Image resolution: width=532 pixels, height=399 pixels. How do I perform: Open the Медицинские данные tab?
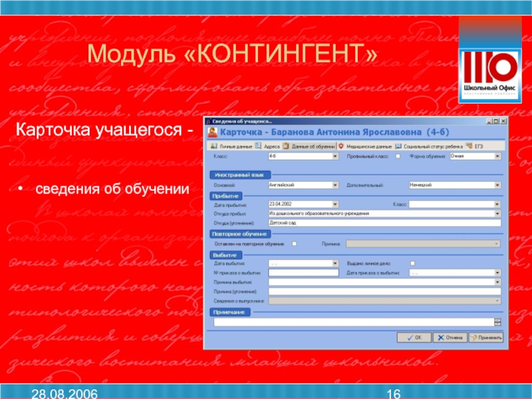click(365, 146)
